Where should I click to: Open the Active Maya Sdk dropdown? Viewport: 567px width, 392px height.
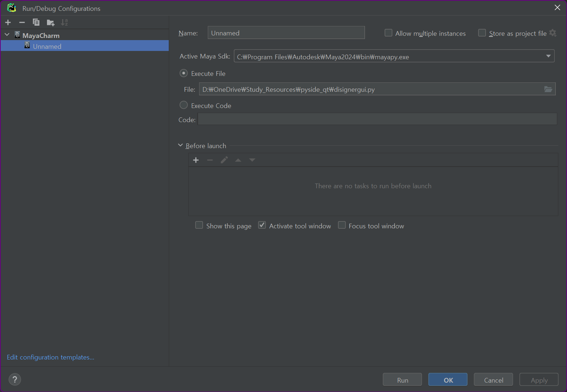click(548, 56)
